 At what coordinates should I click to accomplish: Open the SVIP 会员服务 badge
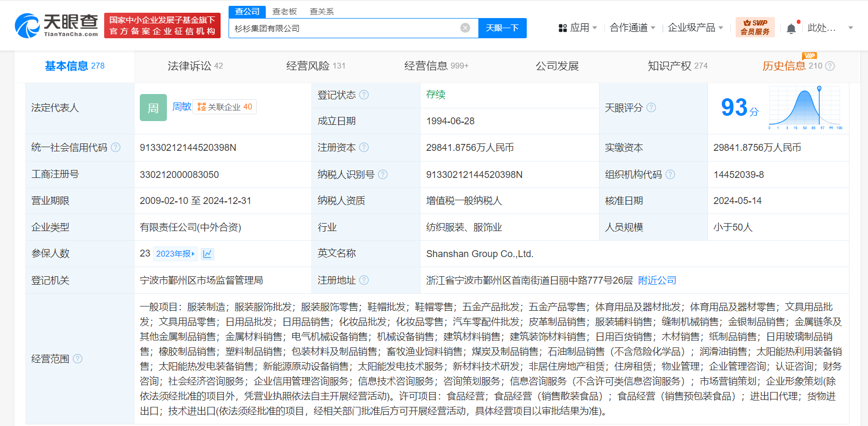click(755, 28)
